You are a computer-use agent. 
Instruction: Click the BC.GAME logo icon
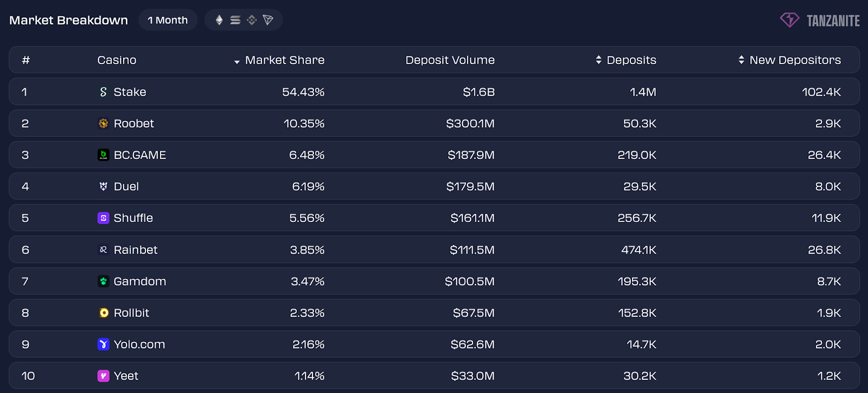click(103, 155)
